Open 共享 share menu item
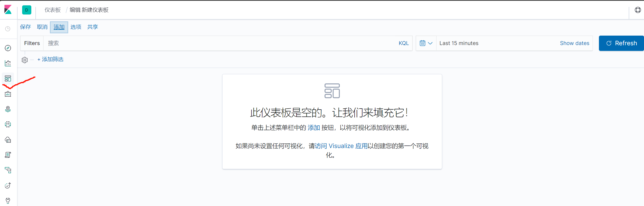Viewport: 644px width, 206px height. click(93, 27)
